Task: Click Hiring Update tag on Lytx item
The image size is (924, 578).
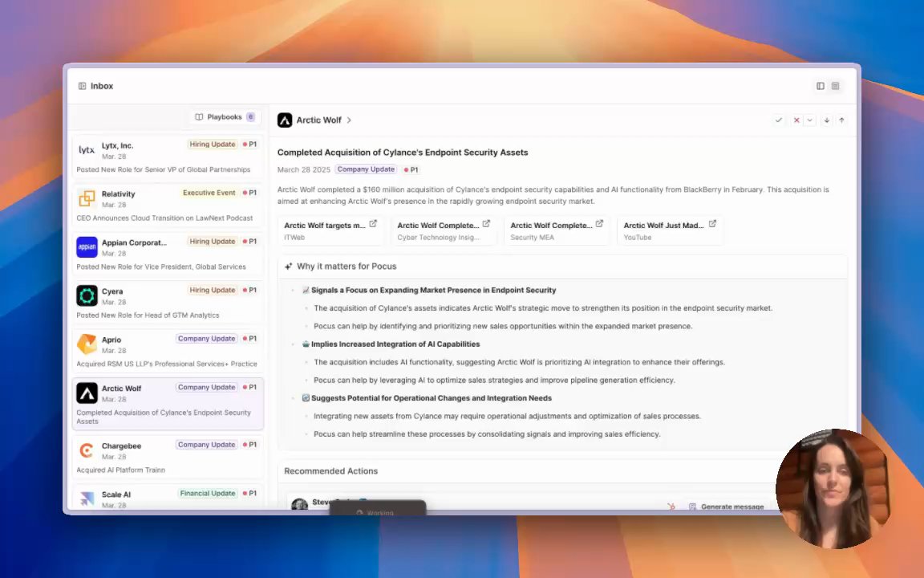Action: (x=212, y=144)
